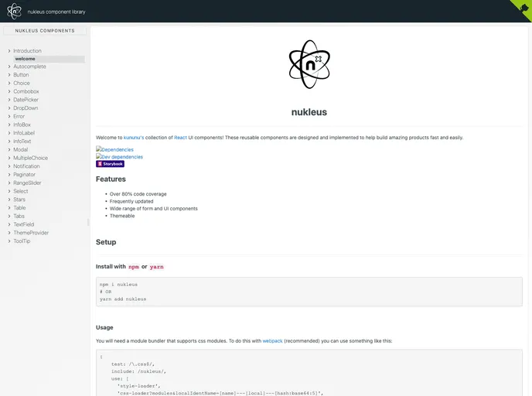Collapse the Introduction chevron
Viewport: 532px width, 396px height.
9,51
